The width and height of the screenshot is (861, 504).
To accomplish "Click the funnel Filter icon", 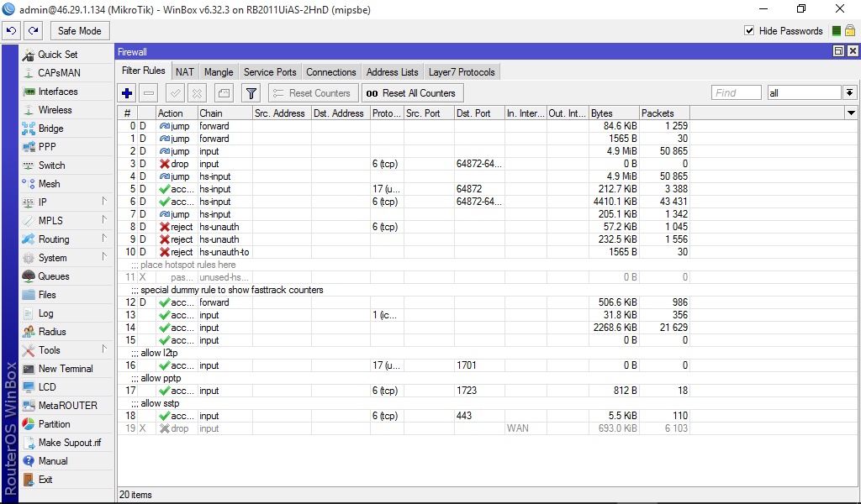I will 251,93.
